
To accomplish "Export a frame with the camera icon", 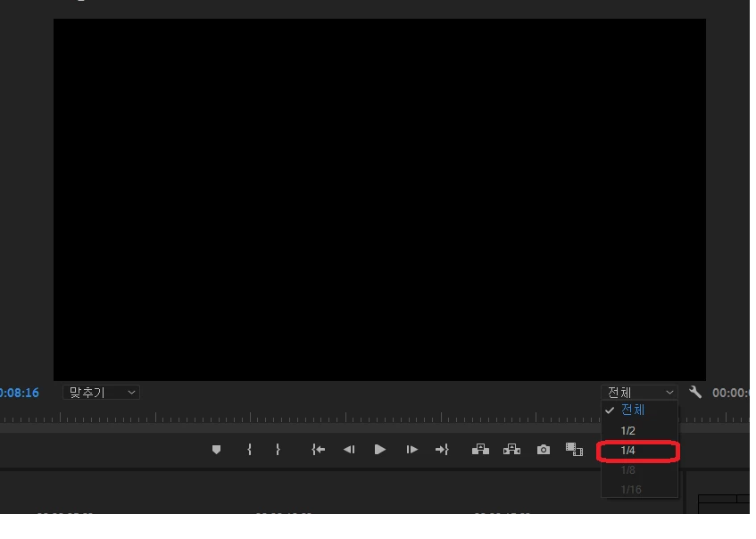I will coord(544,450).
